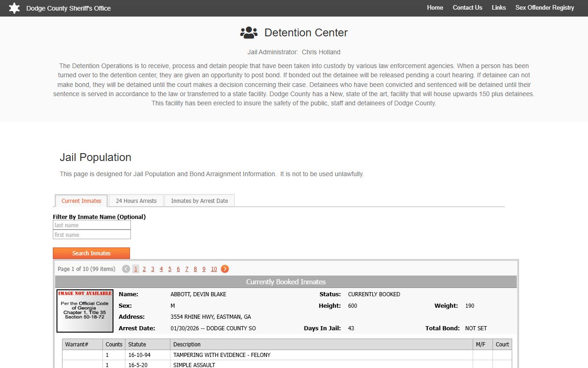Switch to the 24 Hours Arrests tab
This screenshot has height=368, width=588.
(136, 201)
